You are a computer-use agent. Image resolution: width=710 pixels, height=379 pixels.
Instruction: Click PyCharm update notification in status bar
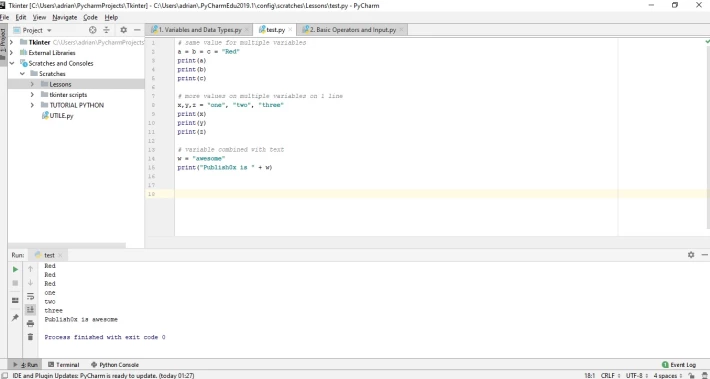click(x=103, y=375)
